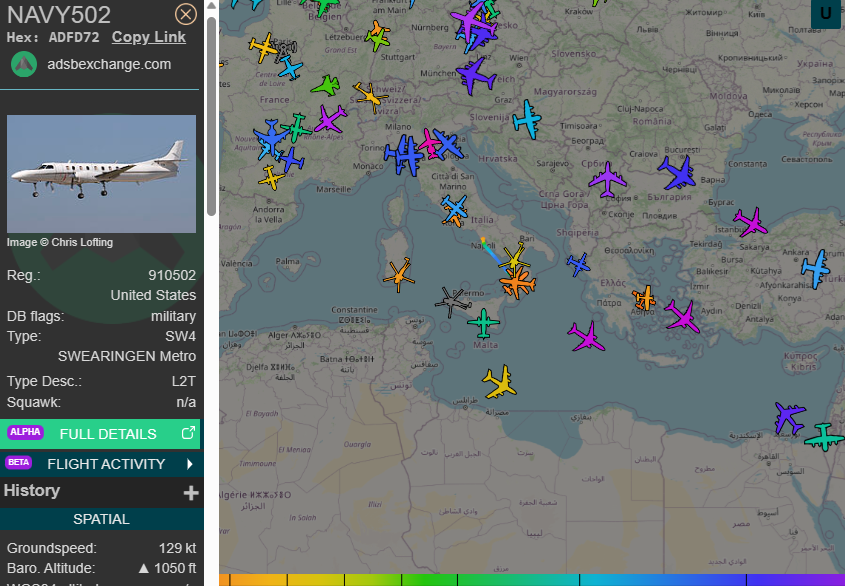The image size is (845, 586).
Task: Select the teal aircraft above Malta
Action: tap(483, 323)
